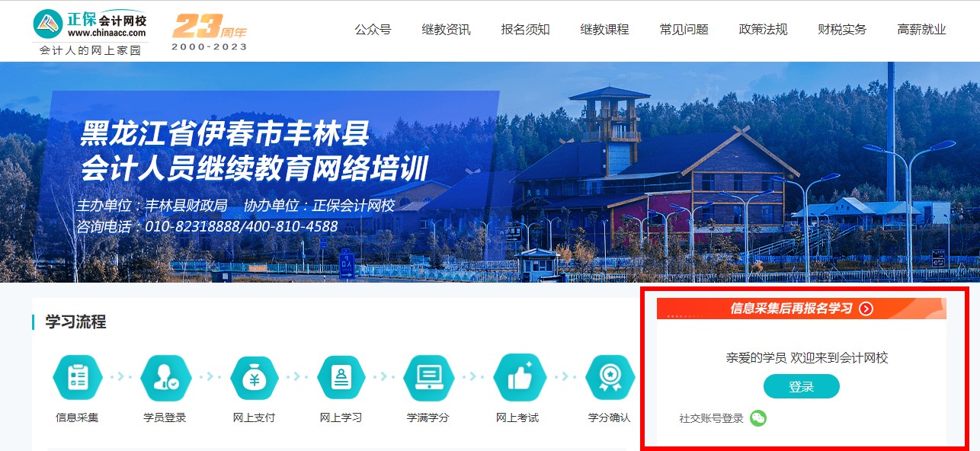Open the 网上学习 book icon

(341, 378)
